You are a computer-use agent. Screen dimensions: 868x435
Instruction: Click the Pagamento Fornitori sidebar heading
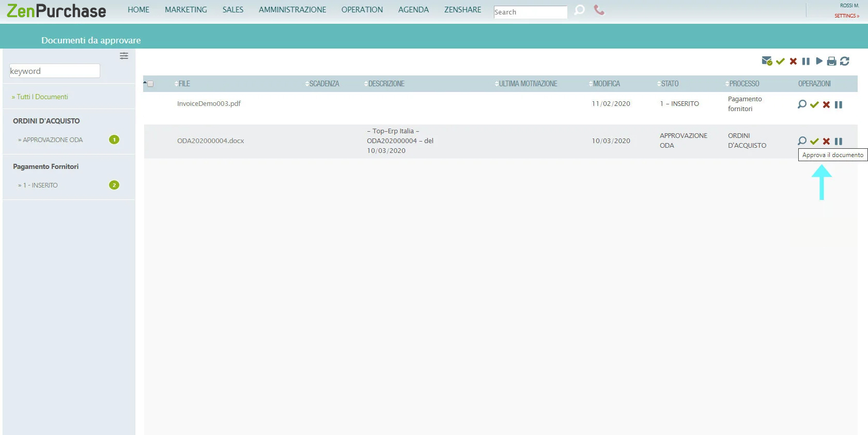point(46,166)
